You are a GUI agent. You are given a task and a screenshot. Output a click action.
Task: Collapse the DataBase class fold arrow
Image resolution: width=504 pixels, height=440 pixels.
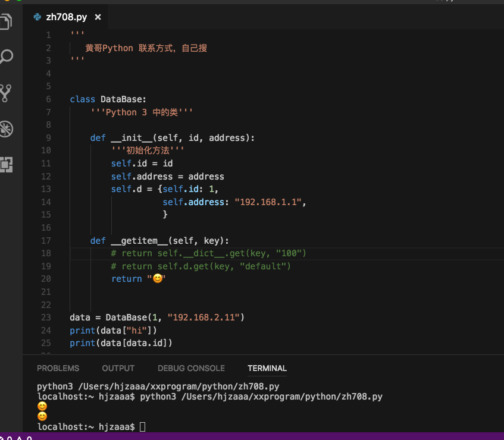click(x=62, y=99)
